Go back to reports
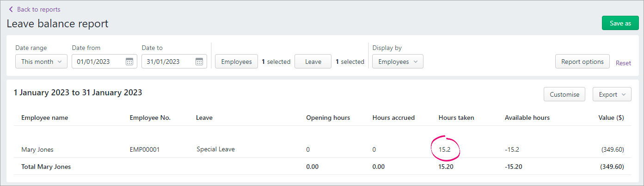Viewport: 644px width, 186px height. pyautogui.click(x=38, y=9)
